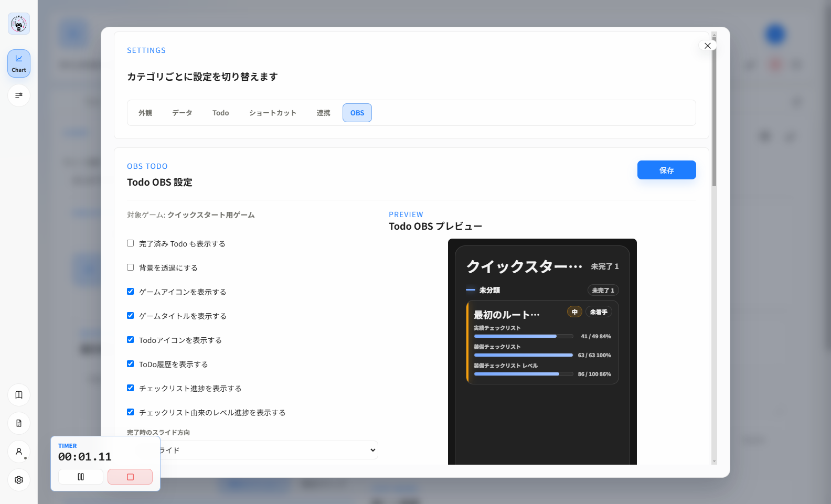
Task: Switch to the データ tab
Action: 182,113
